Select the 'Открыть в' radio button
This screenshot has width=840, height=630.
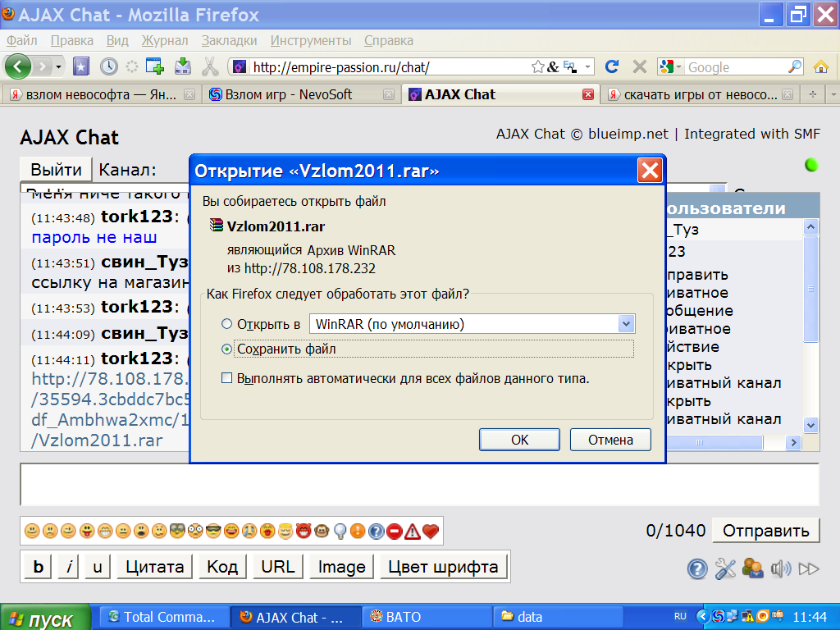[x=226, y=324]
